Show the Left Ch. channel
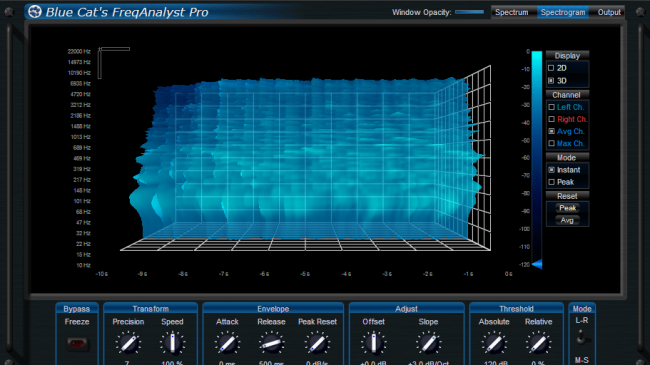The image size is (650, 365). tap(551, 107)
